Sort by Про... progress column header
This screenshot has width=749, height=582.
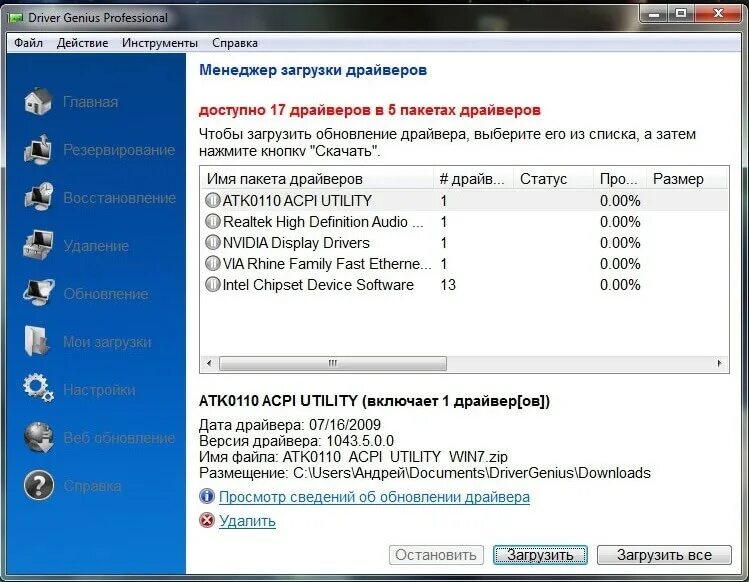(x=620, y=179)
